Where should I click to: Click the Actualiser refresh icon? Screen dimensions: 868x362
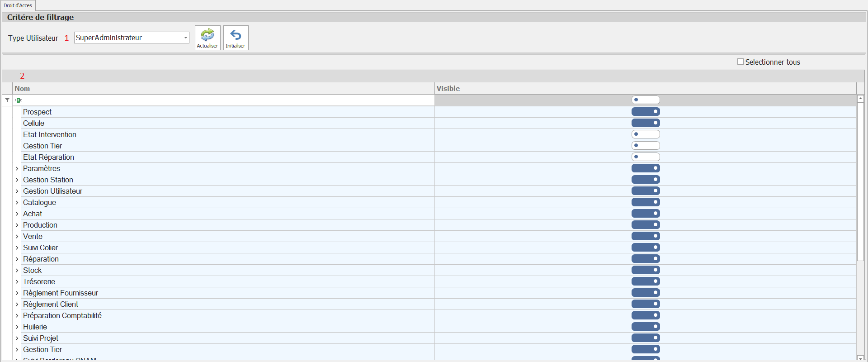208,35
